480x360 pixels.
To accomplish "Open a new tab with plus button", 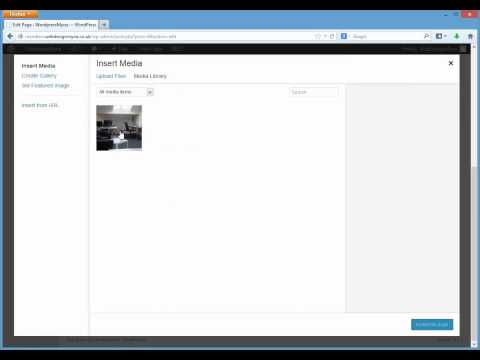I will [x=104, y=25].
